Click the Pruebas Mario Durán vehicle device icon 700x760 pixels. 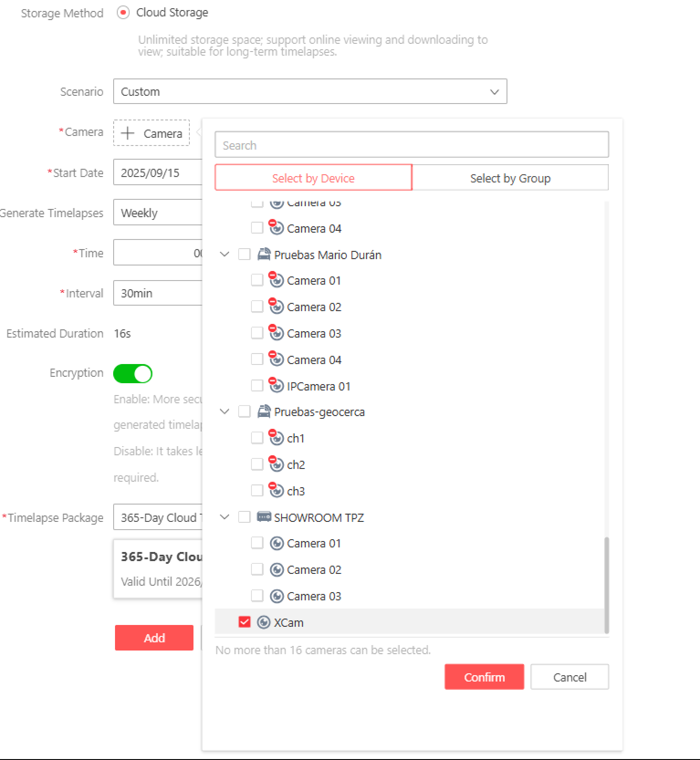264,254
